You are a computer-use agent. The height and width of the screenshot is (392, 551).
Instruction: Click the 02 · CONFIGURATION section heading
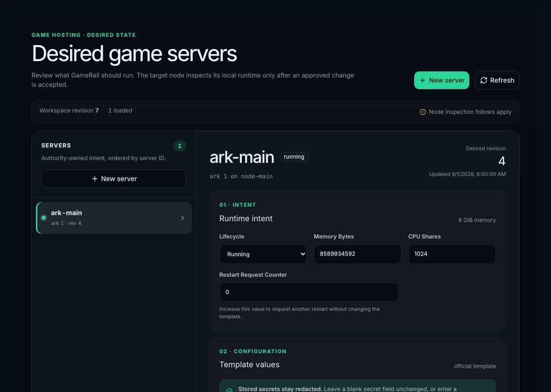click(x=253, y=351)
